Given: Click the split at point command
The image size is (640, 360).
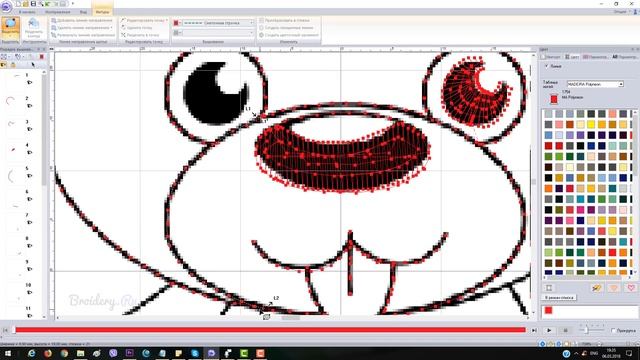Looking at the screenshot, I should (140, 35).
